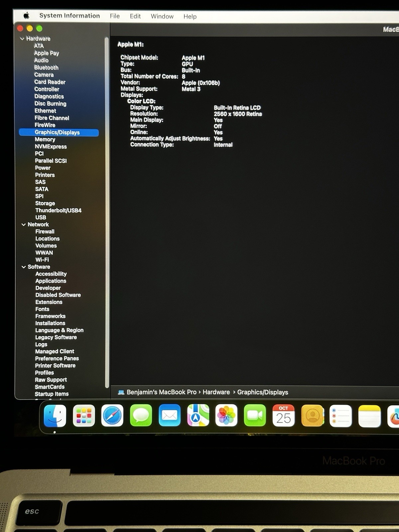Open the System Information menu
The image size is (399, 532).
[x=69, y=16]
